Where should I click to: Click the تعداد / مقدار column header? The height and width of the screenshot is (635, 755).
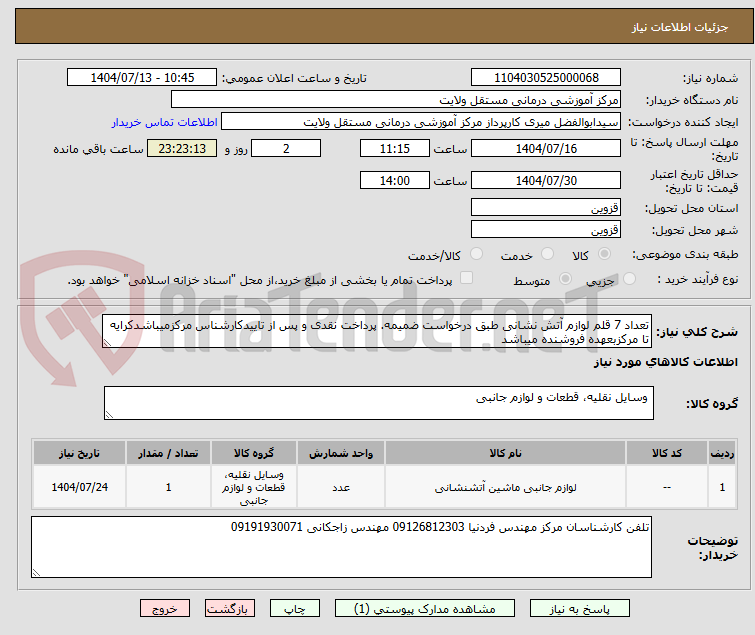pos(168,453)
